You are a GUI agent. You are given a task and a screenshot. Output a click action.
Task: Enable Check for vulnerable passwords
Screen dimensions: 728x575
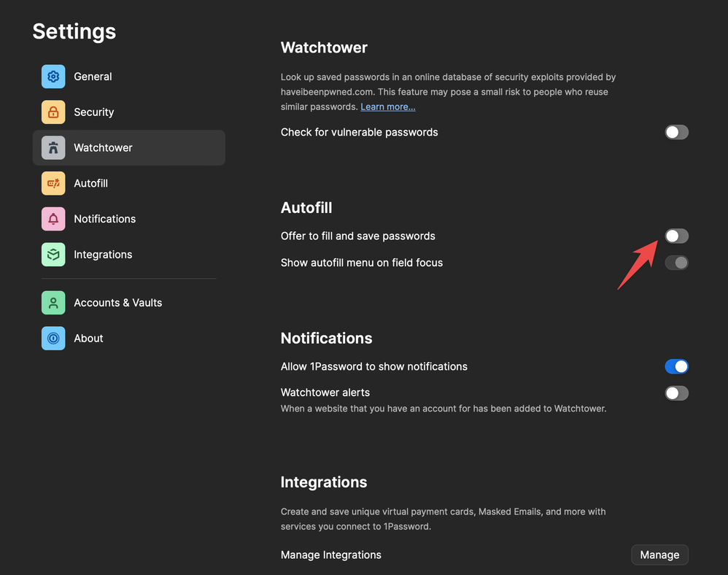coord(676,132)
